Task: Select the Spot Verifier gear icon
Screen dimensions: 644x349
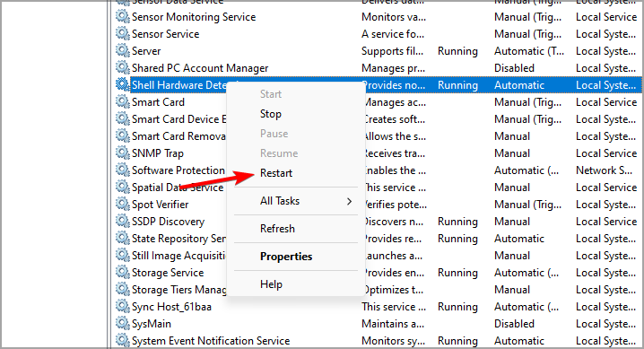Action: (x=122, y=204)
